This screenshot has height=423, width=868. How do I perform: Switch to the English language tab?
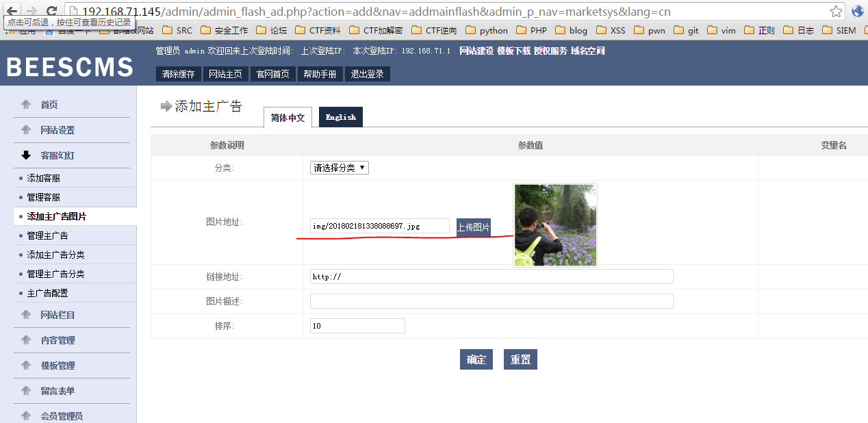coord(340,117)
